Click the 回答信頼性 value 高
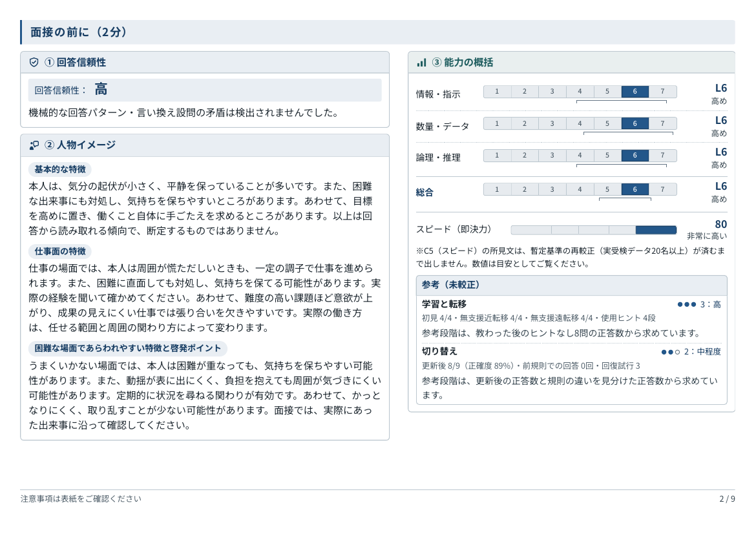Screen dimensions: 756x534 pyautogui.click(x=101, y=89)
